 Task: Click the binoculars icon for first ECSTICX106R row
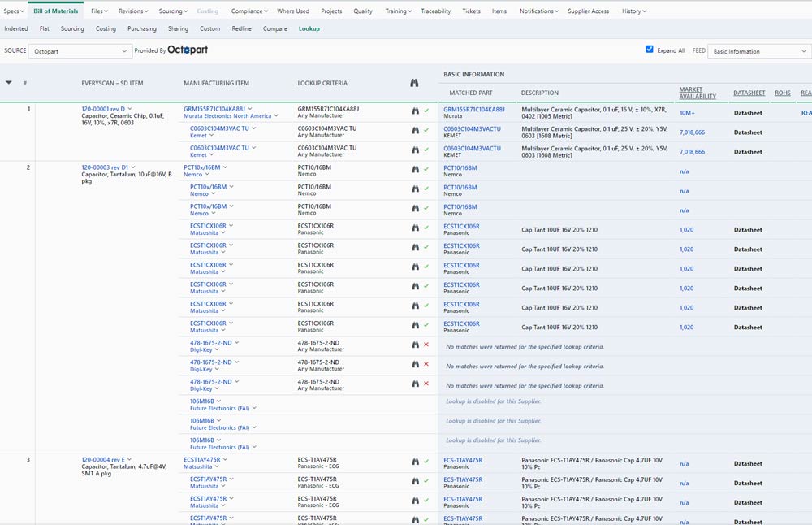click(415, 228)
